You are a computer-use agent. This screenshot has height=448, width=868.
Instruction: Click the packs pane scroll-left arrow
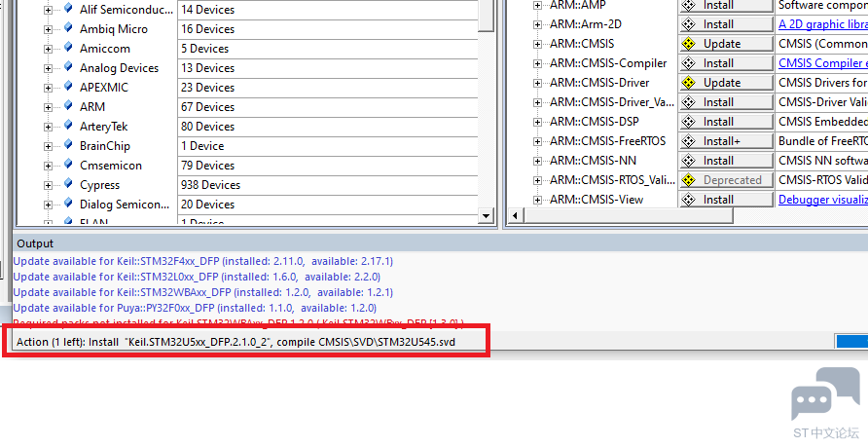(x=515, y=215)
